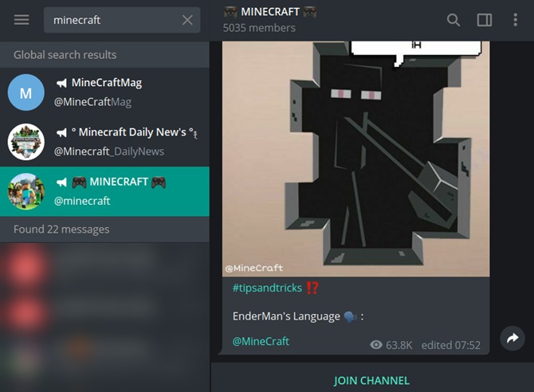Click the megaphone icon beside MineCraftMag

pos(61,83)
